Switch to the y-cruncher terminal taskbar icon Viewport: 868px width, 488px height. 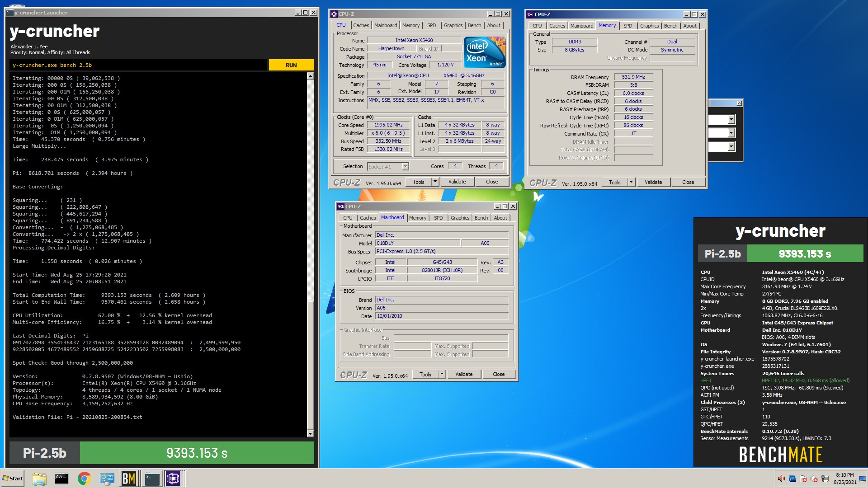[x=152, y=479]
